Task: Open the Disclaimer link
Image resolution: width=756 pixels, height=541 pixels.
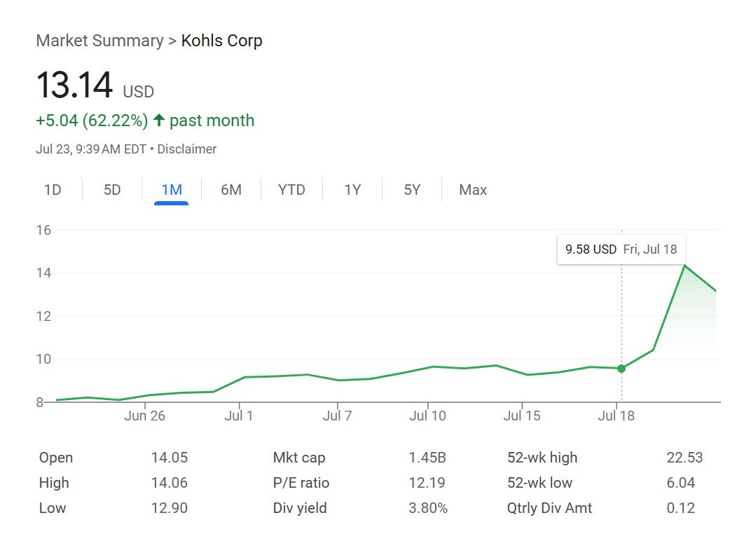Action: (x=186, y=149)
